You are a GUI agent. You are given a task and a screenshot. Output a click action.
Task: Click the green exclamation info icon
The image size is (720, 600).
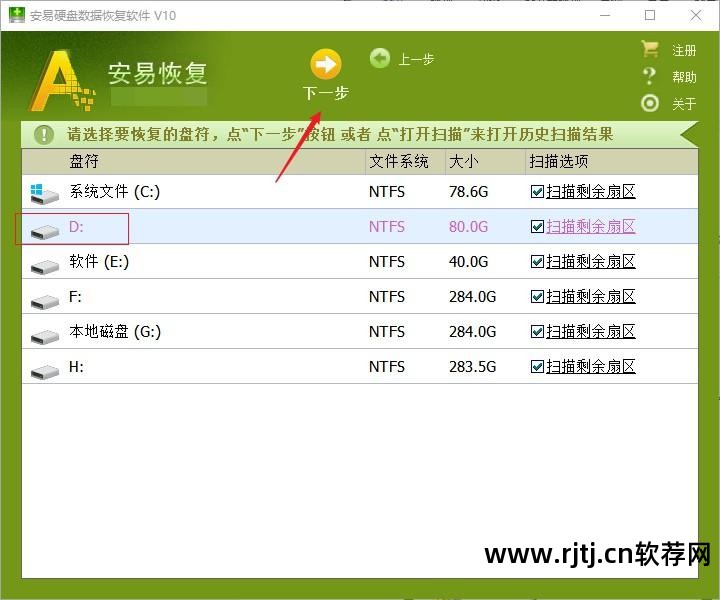tap(44, 135)
